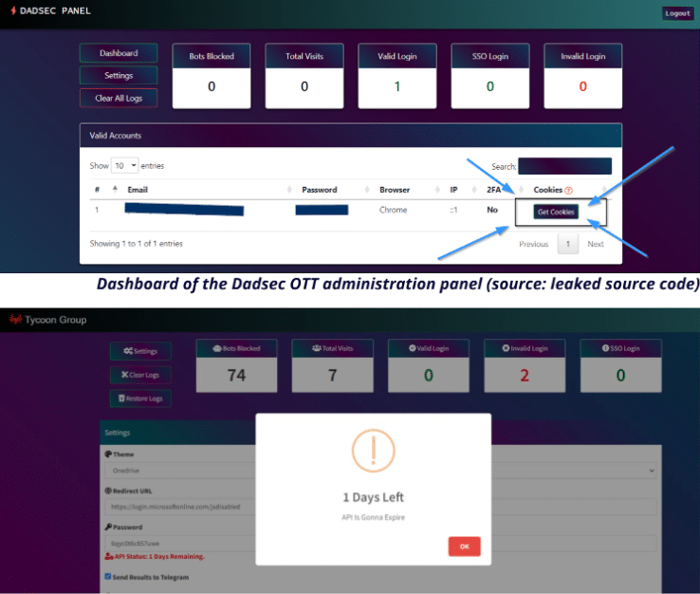
Task: Go to Previous page of results
Action: point(533,244)
